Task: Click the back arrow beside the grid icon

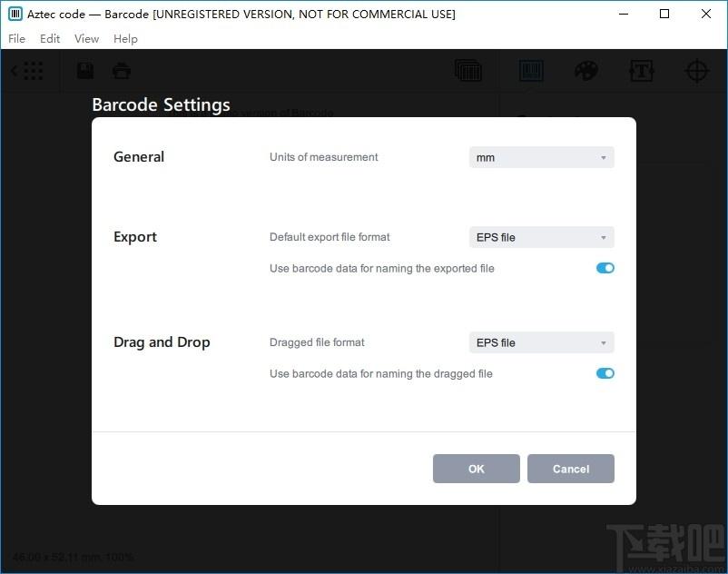Action: [x=15, y=71]
